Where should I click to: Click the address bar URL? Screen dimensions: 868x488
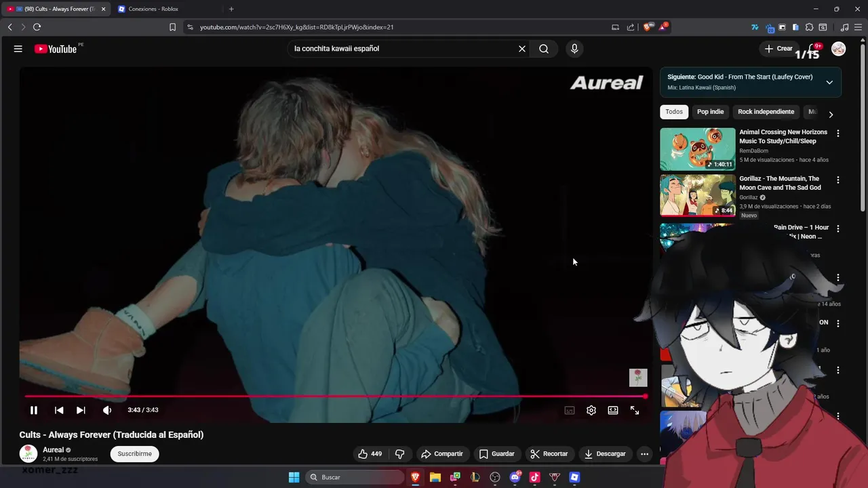click(296, 27)
